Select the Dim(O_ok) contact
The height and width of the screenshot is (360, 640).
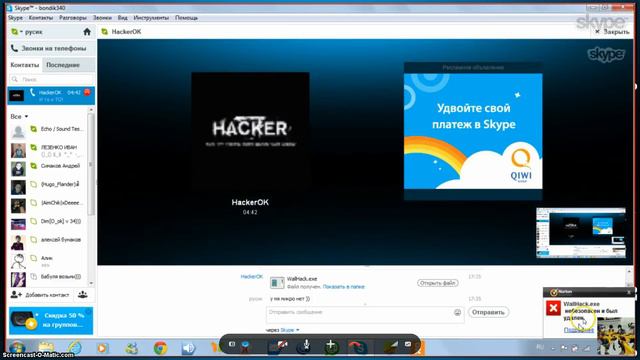click(48, 223)
